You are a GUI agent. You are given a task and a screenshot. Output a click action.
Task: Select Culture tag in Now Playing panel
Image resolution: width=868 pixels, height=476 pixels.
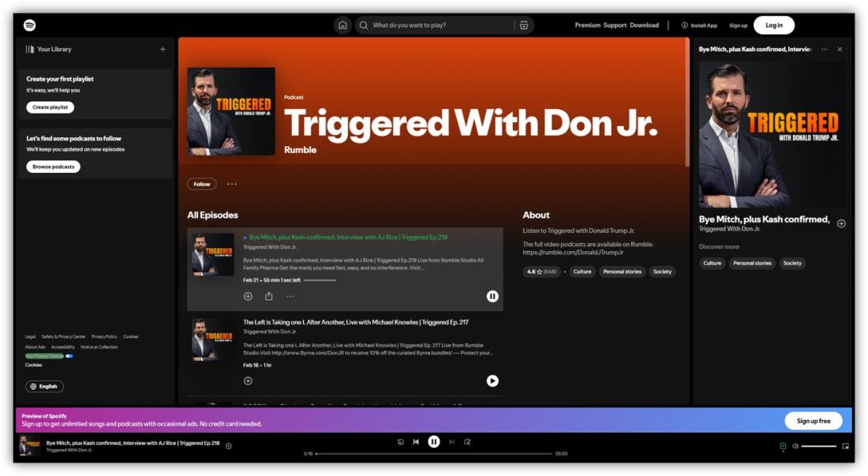pos(712,264)
